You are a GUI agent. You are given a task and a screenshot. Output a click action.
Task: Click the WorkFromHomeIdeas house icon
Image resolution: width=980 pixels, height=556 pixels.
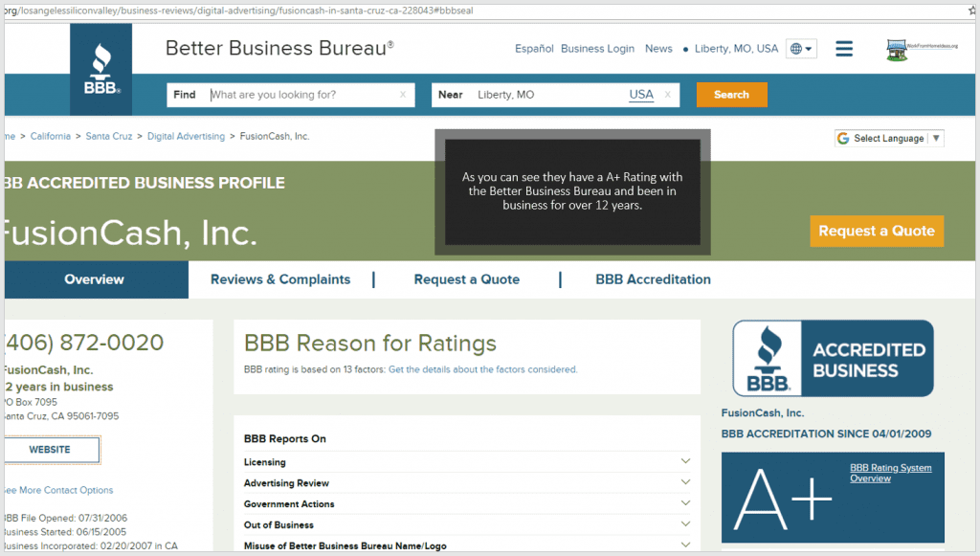pos(896,50)
